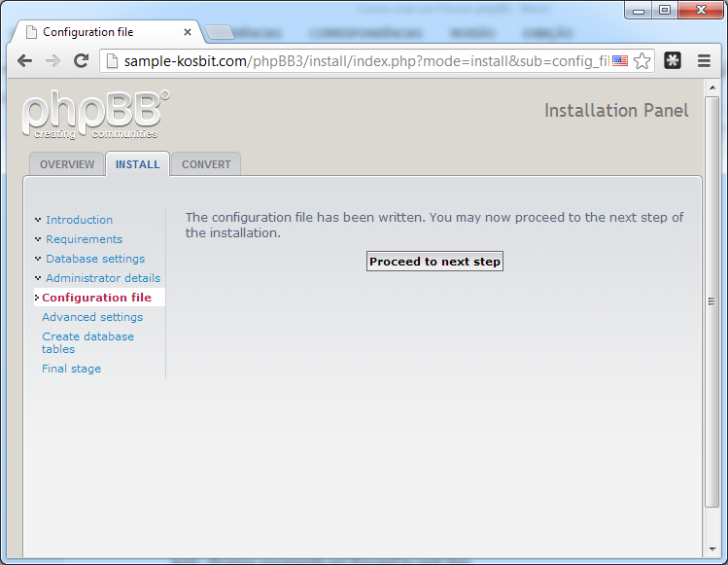This screenshot has width=728, height=565.
Task: Click the Installation Panel heading
Action: pyautogui.click(x=616, y=111)
